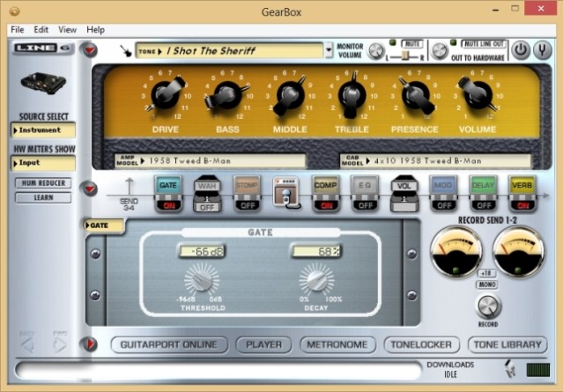
Task: Toggle Mute Line Out button
Action: pyautogui.click(x=484, y=44)
